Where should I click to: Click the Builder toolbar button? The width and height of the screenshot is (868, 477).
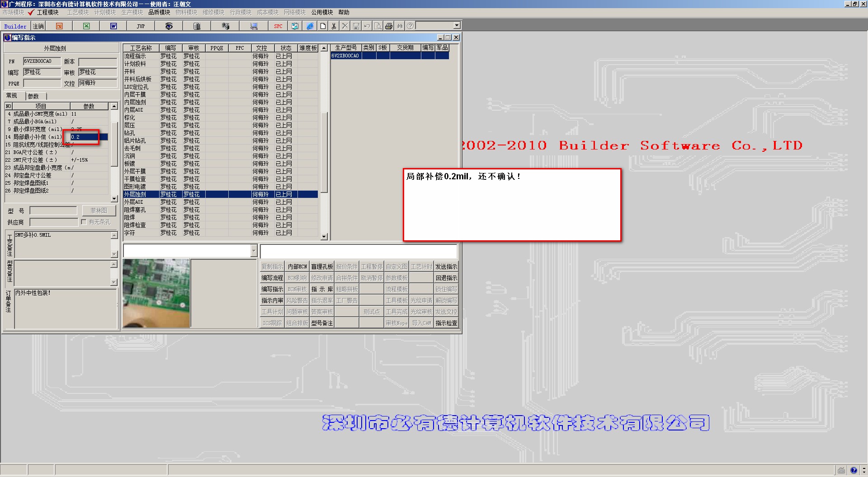click(x=15, y=26)
